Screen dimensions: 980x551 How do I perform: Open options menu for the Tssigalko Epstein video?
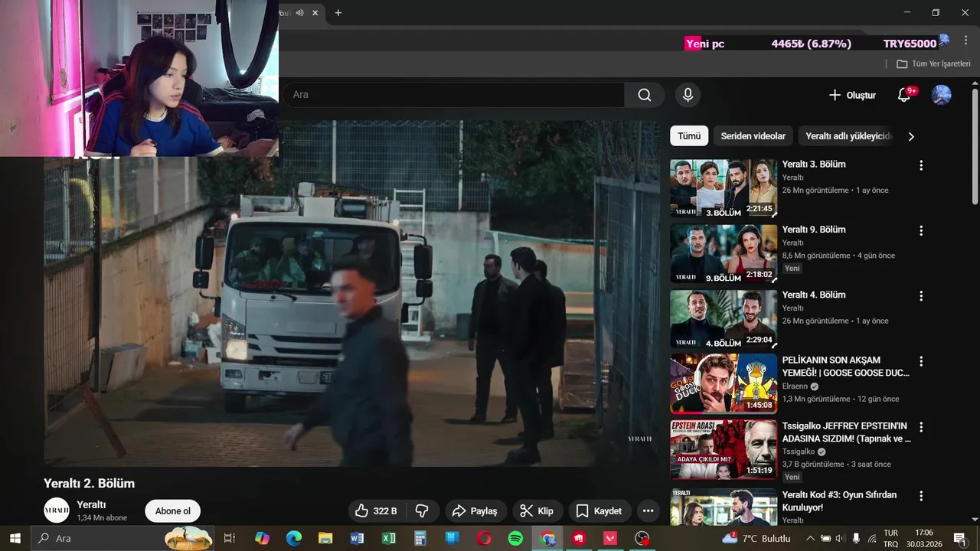coord(921,427)
